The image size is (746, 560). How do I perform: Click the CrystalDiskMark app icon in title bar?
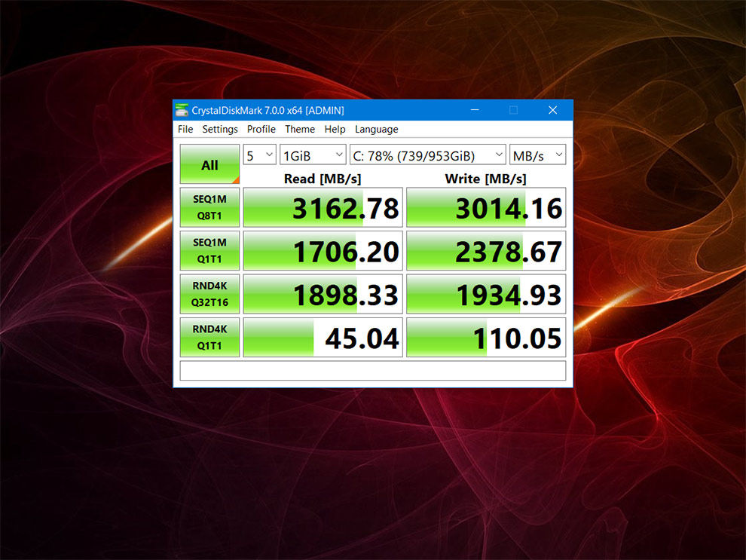(x=182, y=110)
